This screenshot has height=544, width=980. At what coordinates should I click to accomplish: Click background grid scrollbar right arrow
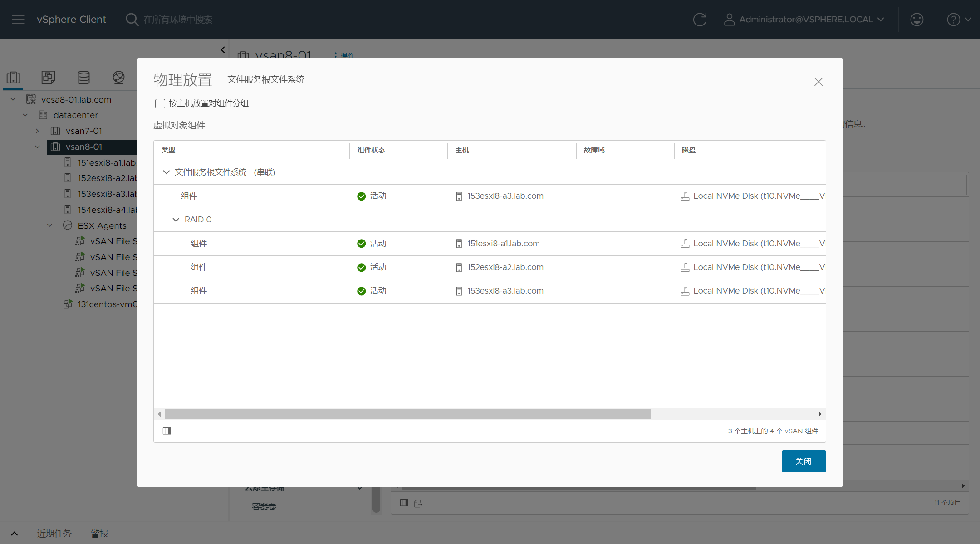[x=963, y=485]
